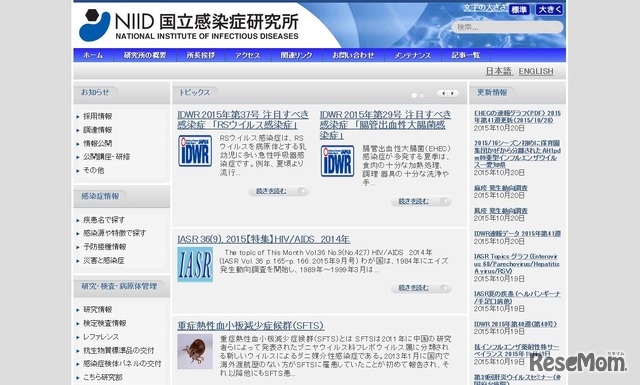Open ホーム in the navigation bar

coord(93,55)
